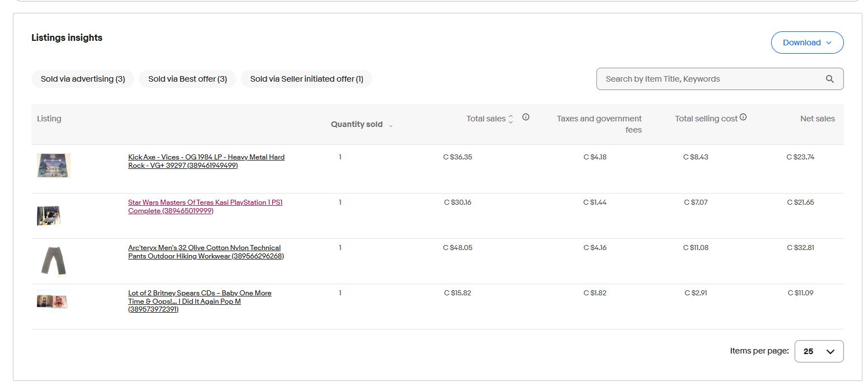Expand Items per page dropdown
The image size is (868, 391).
pyautogui.click(x=819, y=351)
